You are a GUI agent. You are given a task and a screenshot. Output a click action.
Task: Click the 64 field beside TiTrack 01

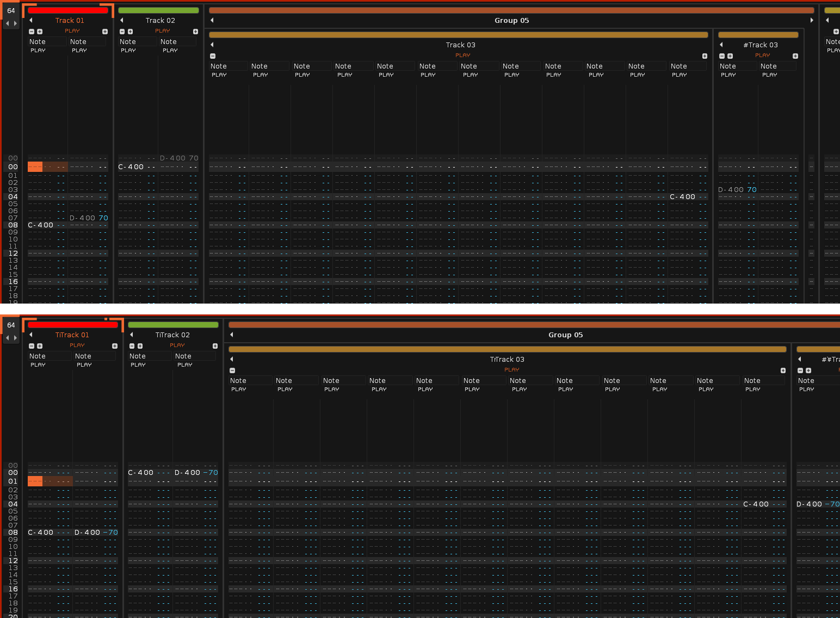(11, 325)
